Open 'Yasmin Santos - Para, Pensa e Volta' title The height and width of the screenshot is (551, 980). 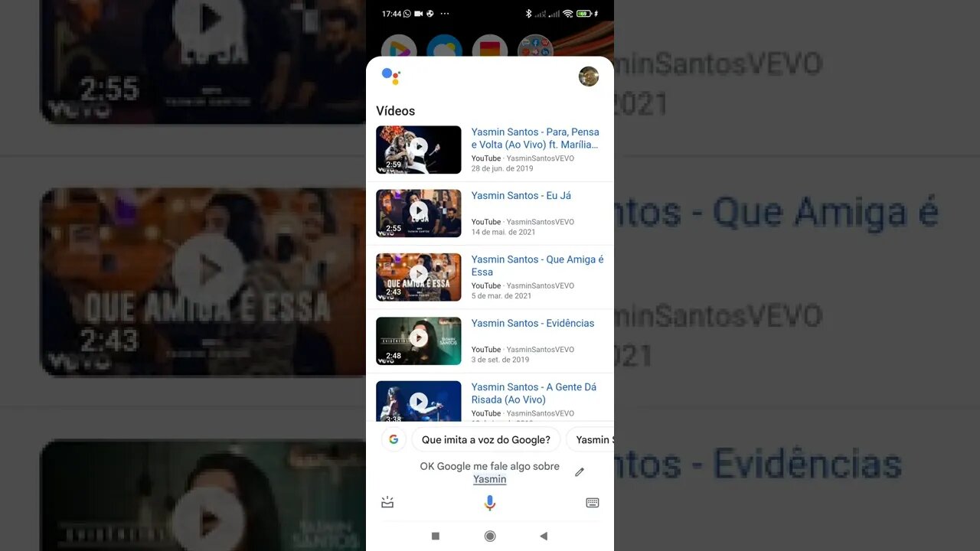tap(535, 139)
